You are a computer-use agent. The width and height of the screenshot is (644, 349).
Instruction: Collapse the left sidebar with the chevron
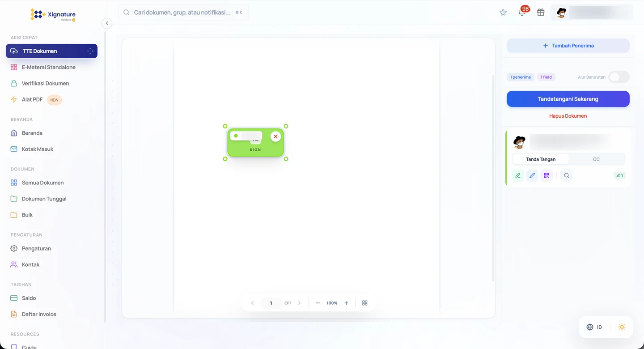pyautogui.click(x=106, y=23)
